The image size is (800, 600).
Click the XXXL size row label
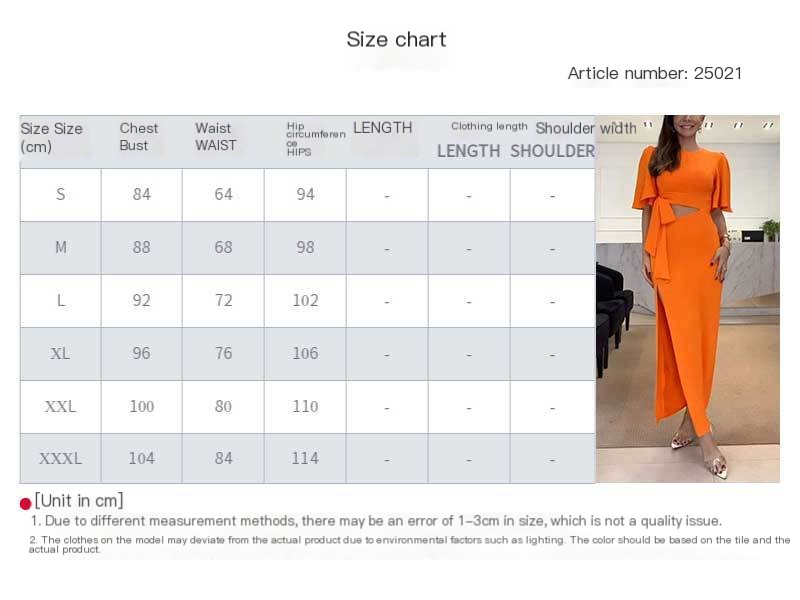coord(61,458)
